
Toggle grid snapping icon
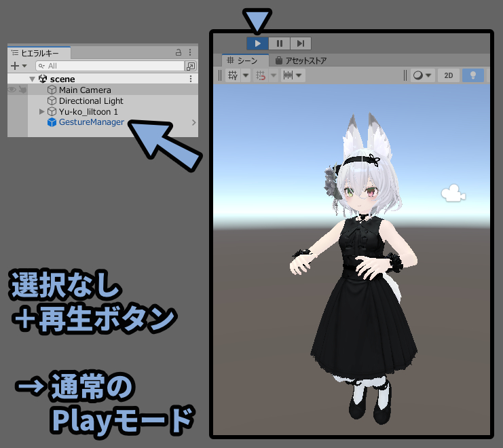261,75
